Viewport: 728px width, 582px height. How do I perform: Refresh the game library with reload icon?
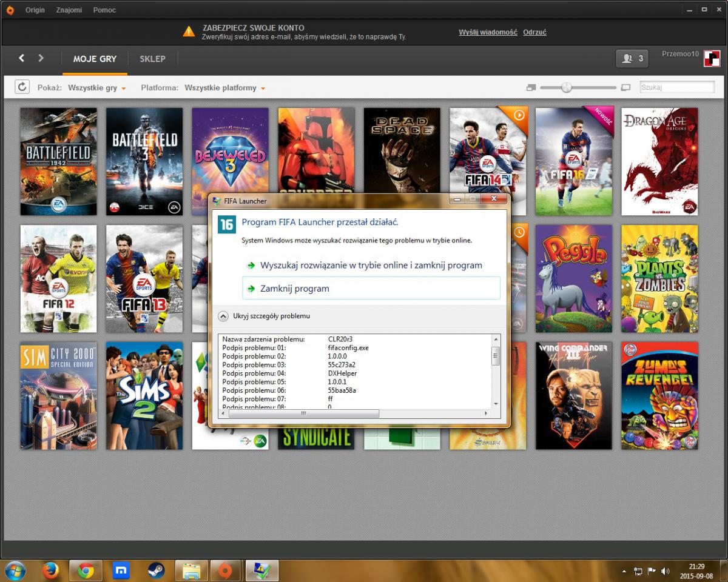click(x=22, y=87)
